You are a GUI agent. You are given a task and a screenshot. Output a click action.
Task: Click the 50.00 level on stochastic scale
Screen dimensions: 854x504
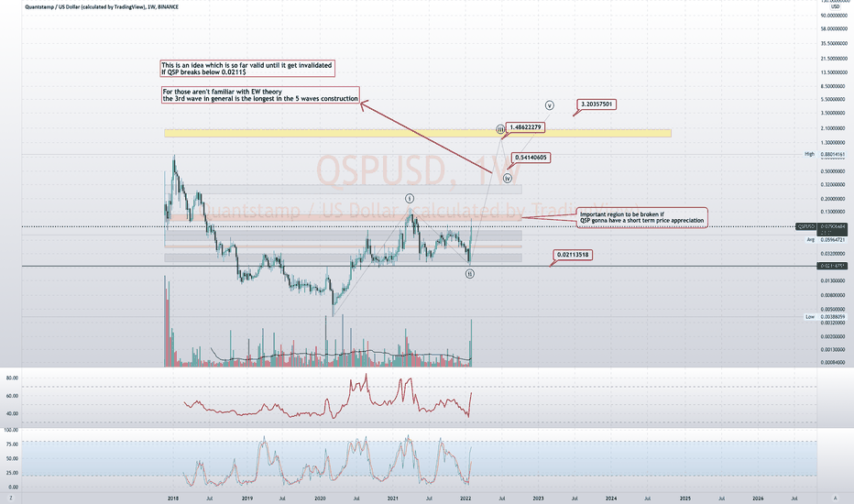point(12,459)
